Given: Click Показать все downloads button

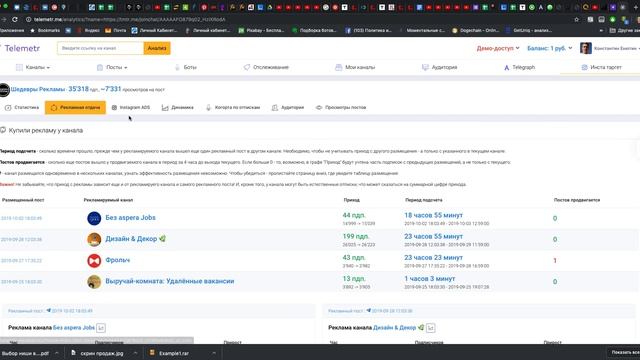Looking at the screenshot, I should [x=624, y=352].
